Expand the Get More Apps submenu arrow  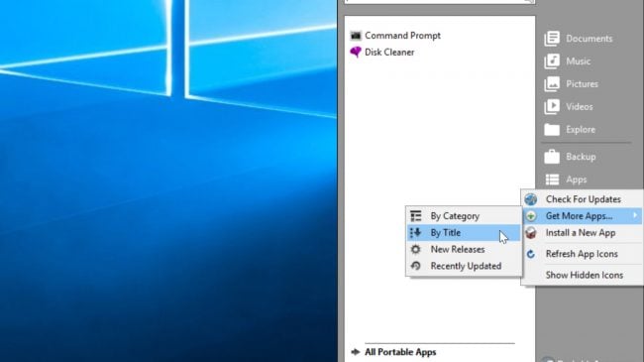pos(635,215)
